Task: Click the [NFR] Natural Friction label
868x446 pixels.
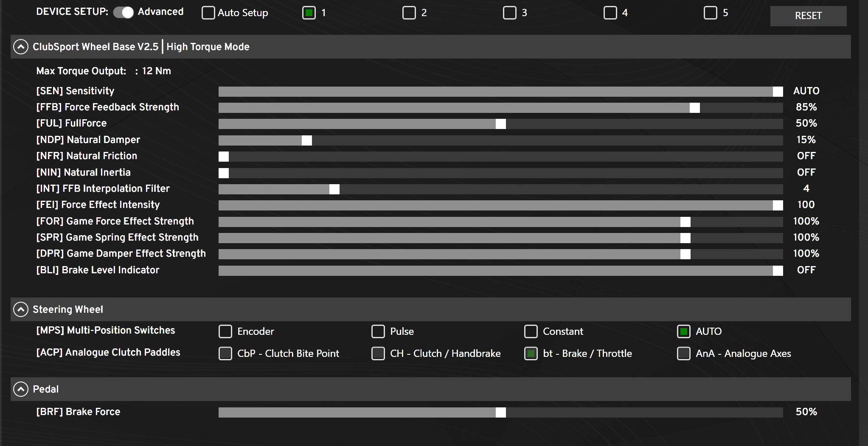Action: tap(87, 156)
